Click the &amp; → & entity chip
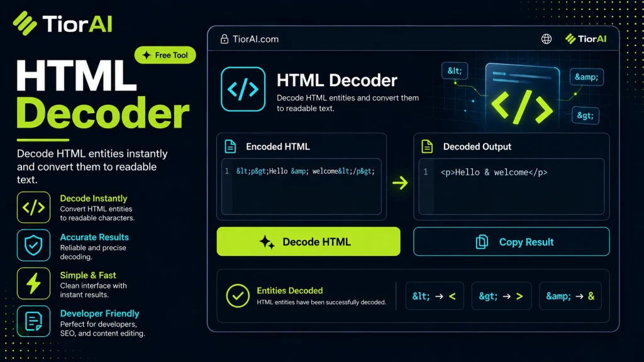 570,296
